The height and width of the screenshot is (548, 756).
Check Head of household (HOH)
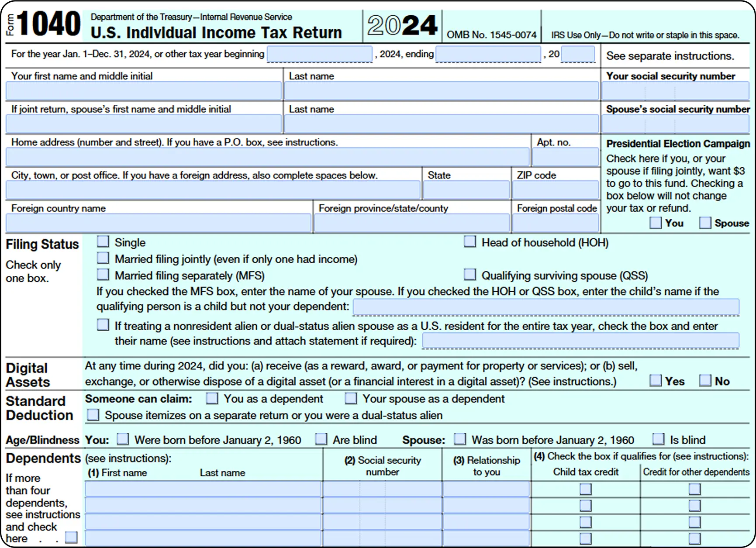tap(470, 241)
